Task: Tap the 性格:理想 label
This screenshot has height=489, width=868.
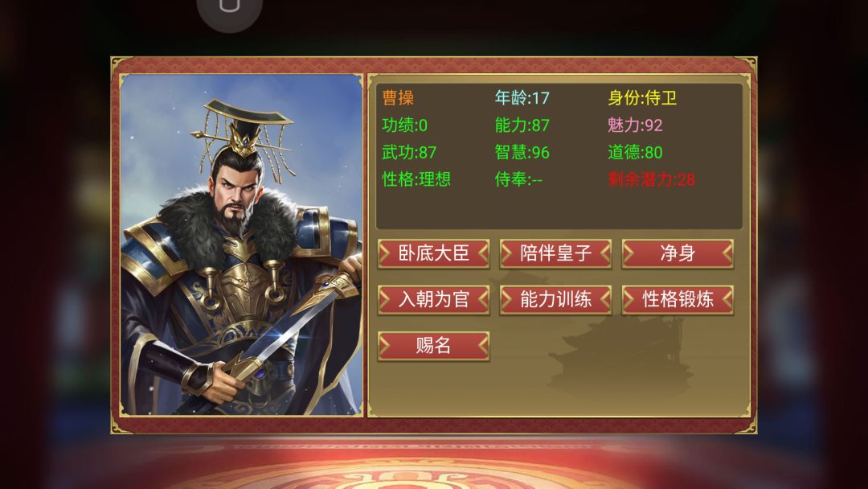Action: click(416, 179)
